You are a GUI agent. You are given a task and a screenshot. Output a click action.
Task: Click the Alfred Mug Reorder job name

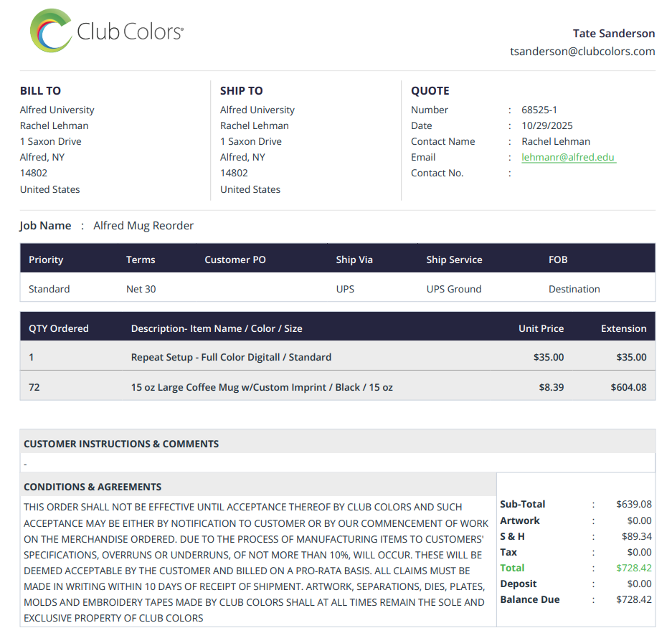143,225
